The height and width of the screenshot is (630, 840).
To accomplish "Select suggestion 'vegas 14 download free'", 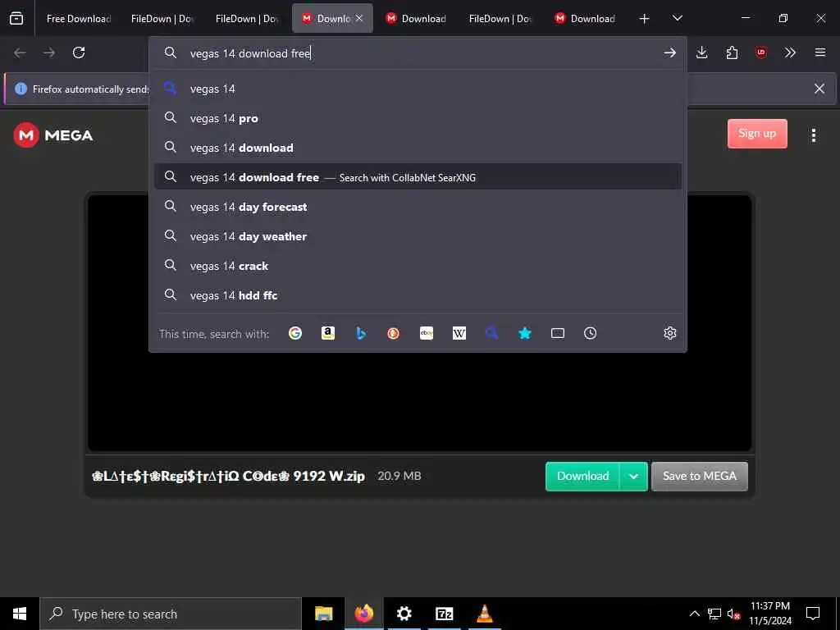I will (x=418, y=177).
